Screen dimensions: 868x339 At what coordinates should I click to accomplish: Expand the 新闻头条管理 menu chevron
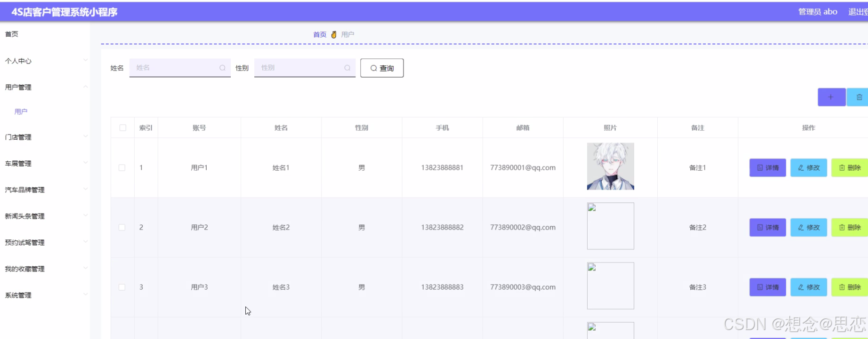click(x=85, y=215)
